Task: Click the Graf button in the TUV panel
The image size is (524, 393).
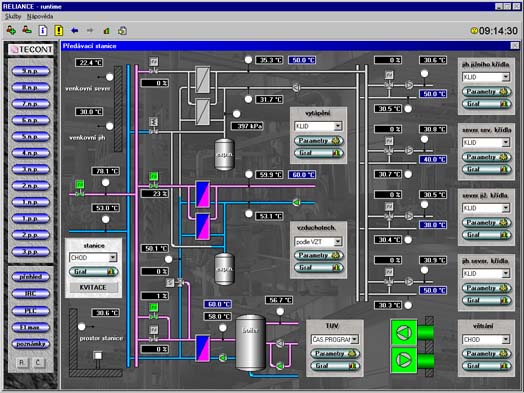Action: pyautogui.click(x=335, y=366)
